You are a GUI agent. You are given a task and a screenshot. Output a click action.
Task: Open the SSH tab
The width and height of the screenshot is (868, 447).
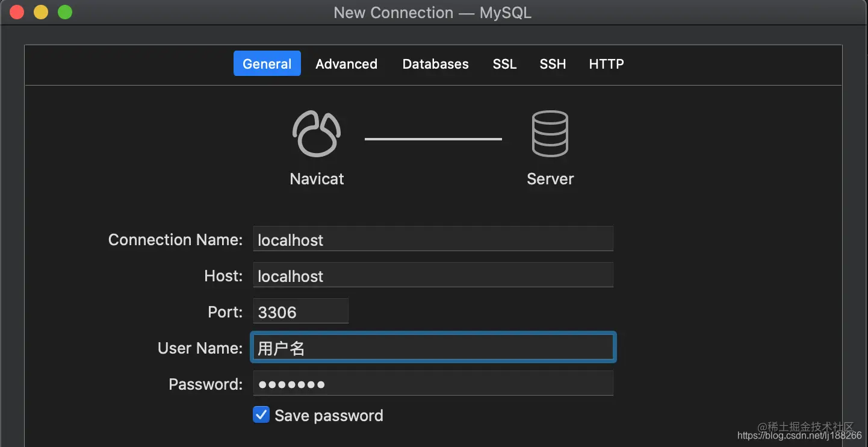pyautogui.click(x=553, y=64)
